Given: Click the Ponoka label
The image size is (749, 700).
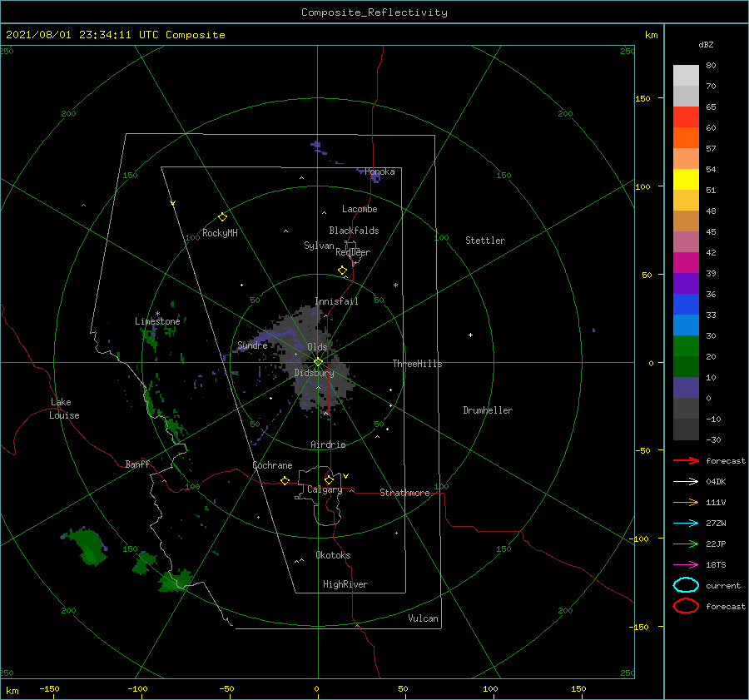Looking at the screenshot, I should click(x=379, y=171).
